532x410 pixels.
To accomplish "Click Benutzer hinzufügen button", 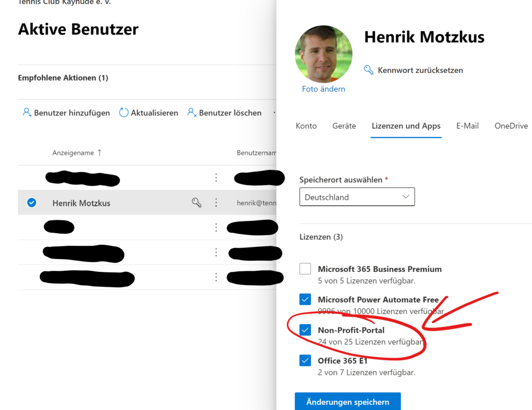I will 66,113.
